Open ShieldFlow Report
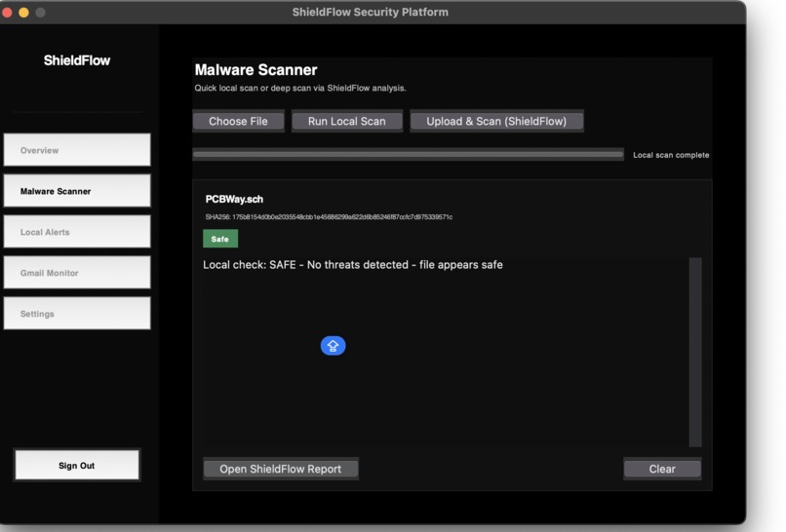The width and height of the screenshot is (786, 532). coord(280,469)
